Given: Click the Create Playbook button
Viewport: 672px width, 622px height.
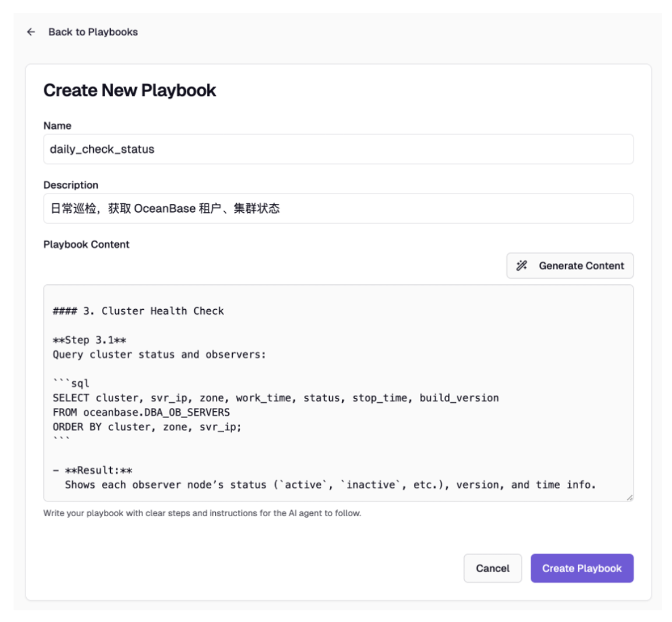Looking at the screenshot, I should (x=582, y=568).
